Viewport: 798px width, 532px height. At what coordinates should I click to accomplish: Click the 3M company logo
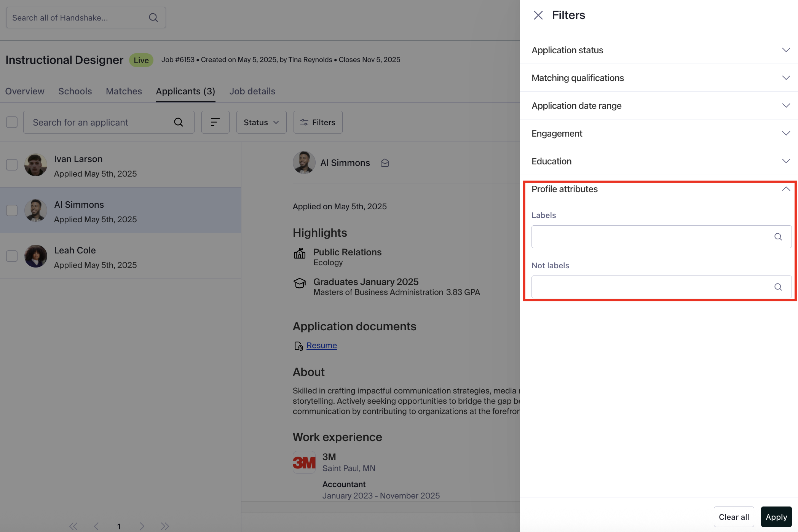click(304, 462)
